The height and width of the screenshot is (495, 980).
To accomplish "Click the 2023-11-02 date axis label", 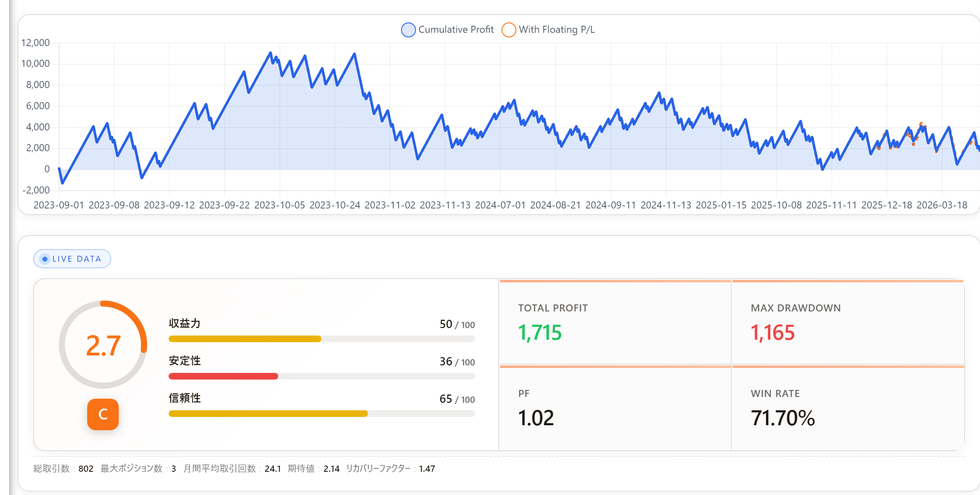I will point(390,205).
